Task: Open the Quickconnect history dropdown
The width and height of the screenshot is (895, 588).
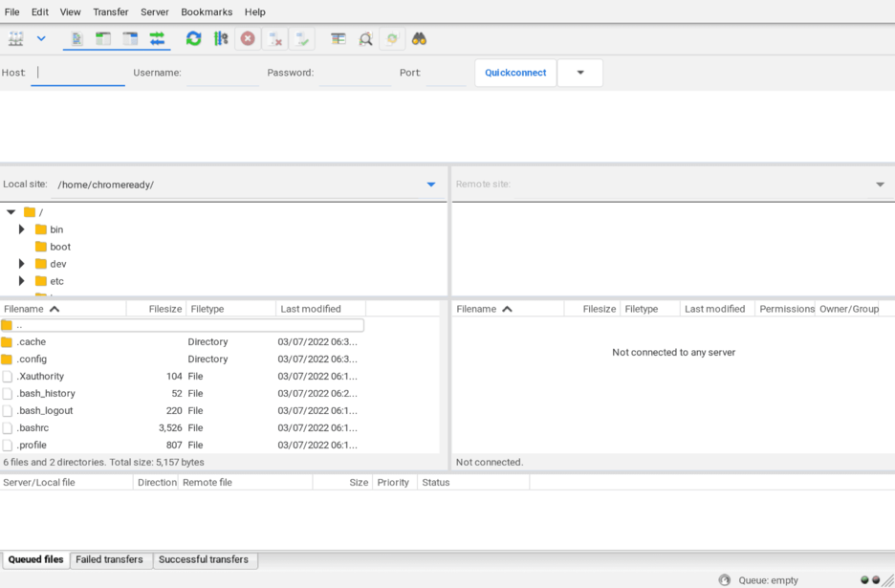Action: click(579, 73)
